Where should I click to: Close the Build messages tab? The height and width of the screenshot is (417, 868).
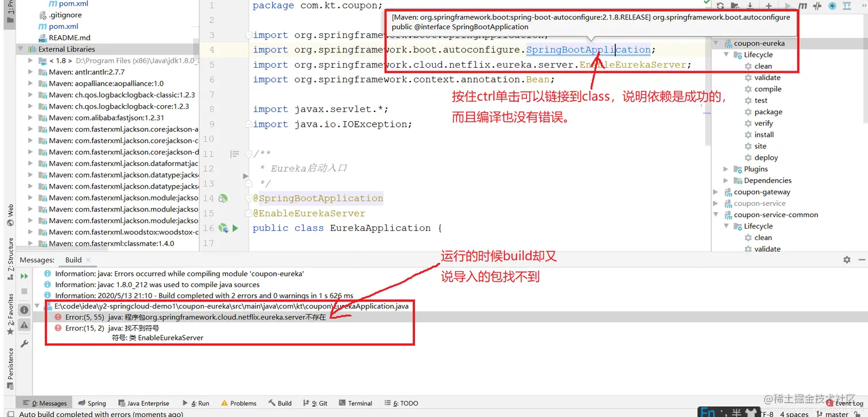[88, 260]
